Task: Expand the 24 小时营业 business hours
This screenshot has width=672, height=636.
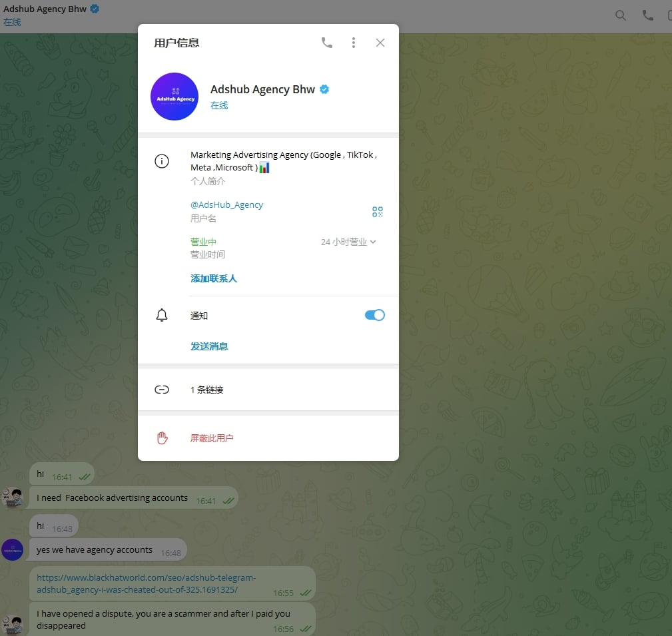Action: pos(348,242)
